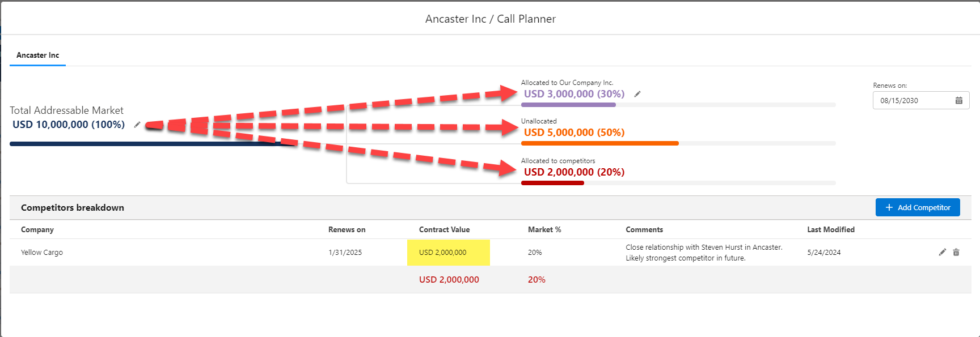Click the Market % column header
Screen dimensions: 980x337
[544, 229]
